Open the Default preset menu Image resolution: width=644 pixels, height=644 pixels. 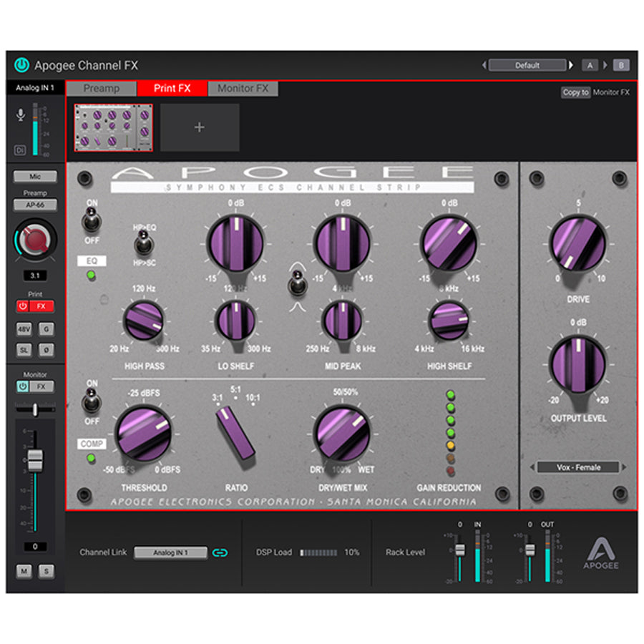click(x=527, y=65)
